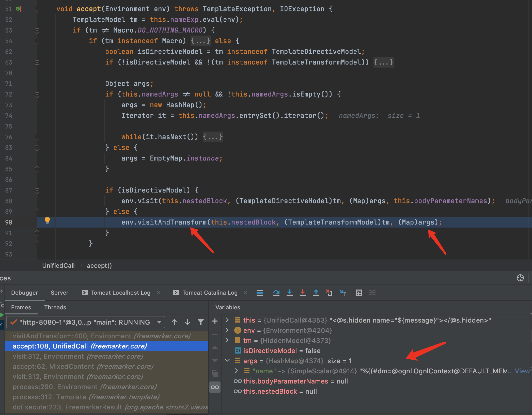This screenshot has height=415, width=532.
Task: Select the Threads tab
Action: pyautogui.click(x=55, y=307)
